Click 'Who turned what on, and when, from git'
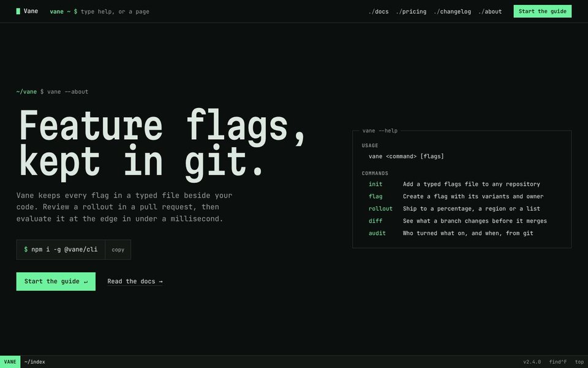 468,233
